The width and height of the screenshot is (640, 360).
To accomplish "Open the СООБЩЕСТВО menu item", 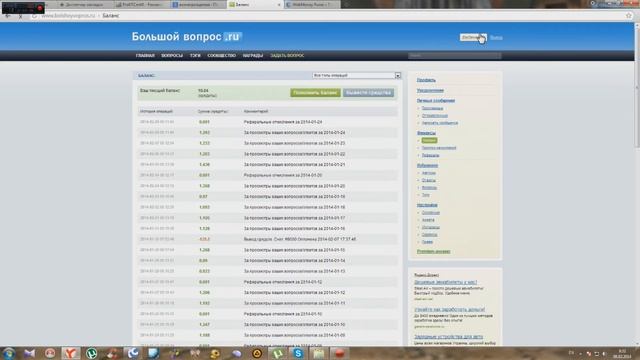I will 222,56.
